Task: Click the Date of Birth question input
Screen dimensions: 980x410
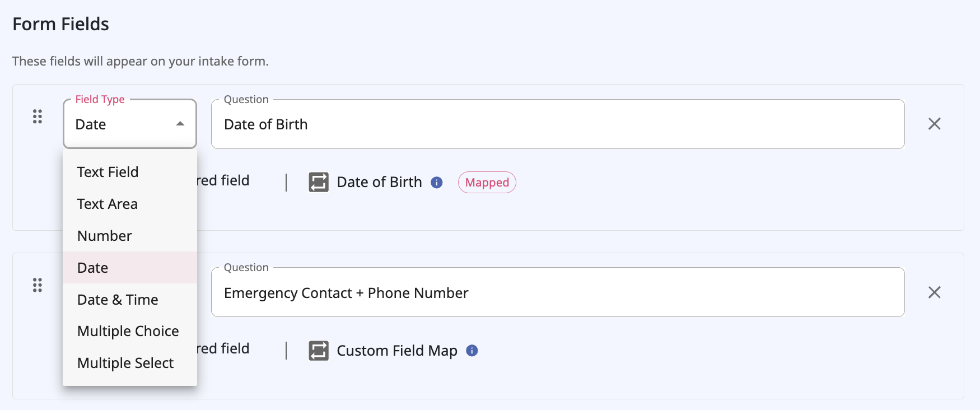Action: [x=557, y=124]
